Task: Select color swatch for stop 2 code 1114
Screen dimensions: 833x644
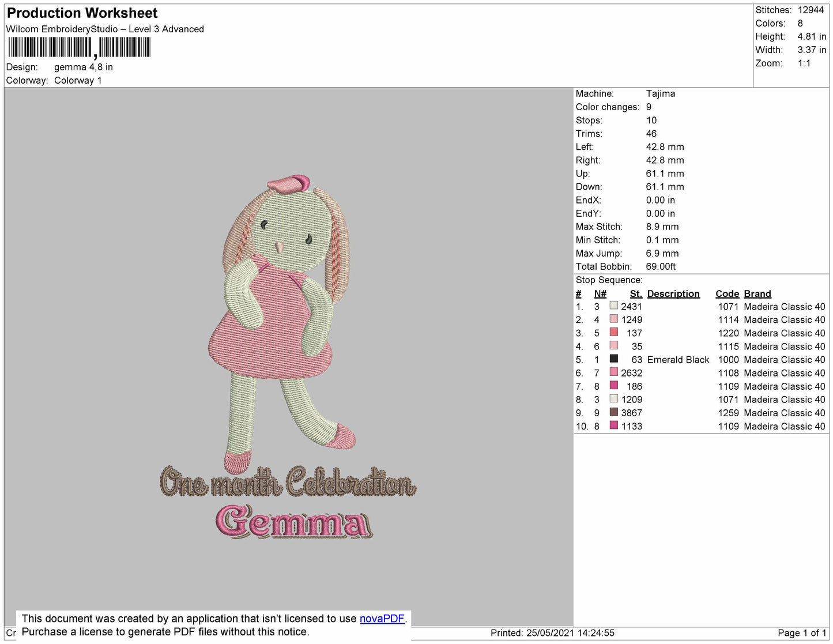Action: click(614, 319)
